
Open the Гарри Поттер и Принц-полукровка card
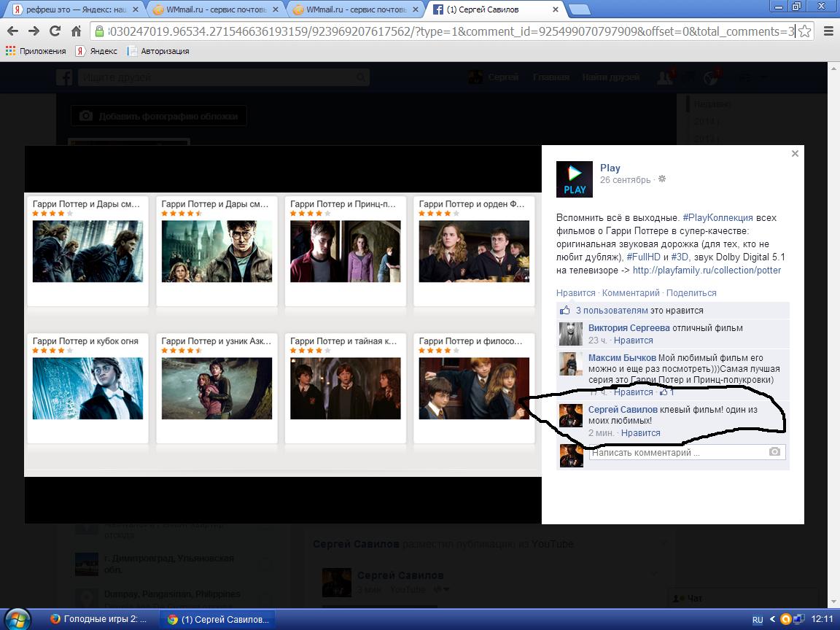[346, 252]
